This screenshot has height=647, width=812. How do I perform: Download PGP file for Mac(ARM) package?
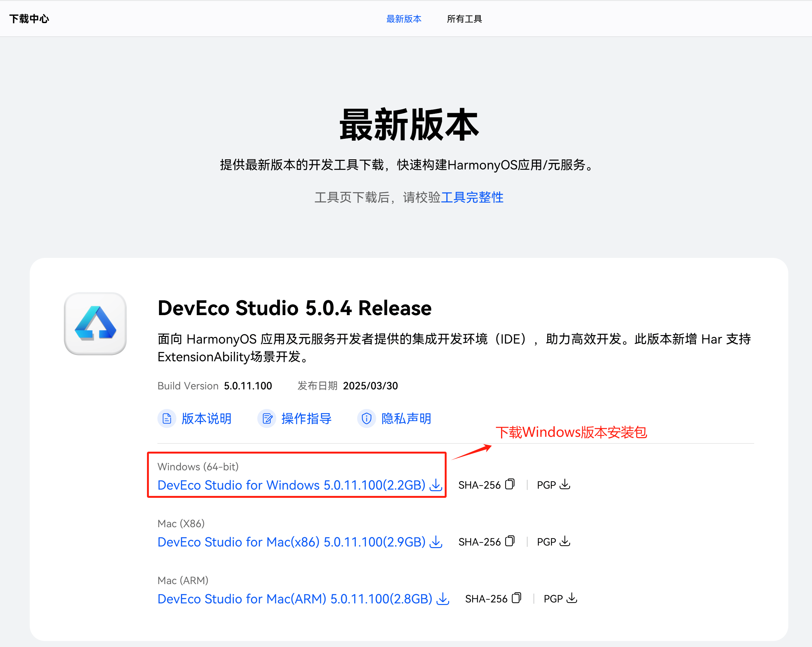(571, 598)
